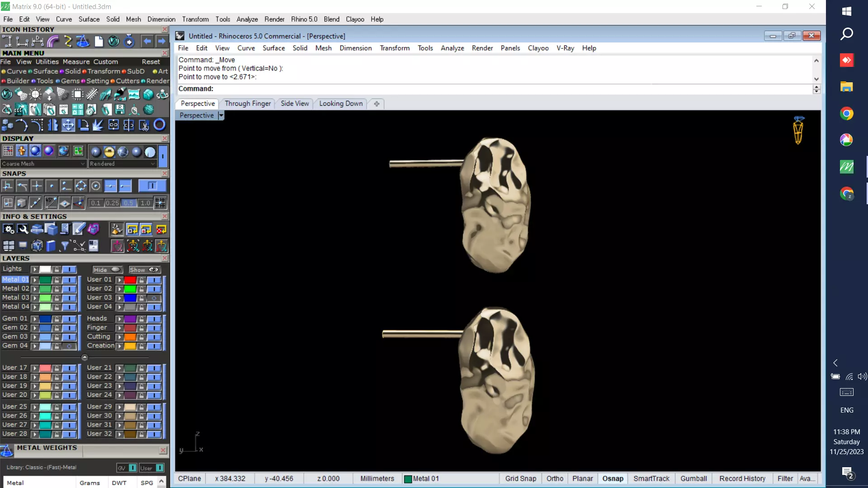Image resolution: width=868 pixels, height=488 pixels.
Task: Click the gold Rendered sphere display icon
Action: pyautogui.click(x=109, y=152)
